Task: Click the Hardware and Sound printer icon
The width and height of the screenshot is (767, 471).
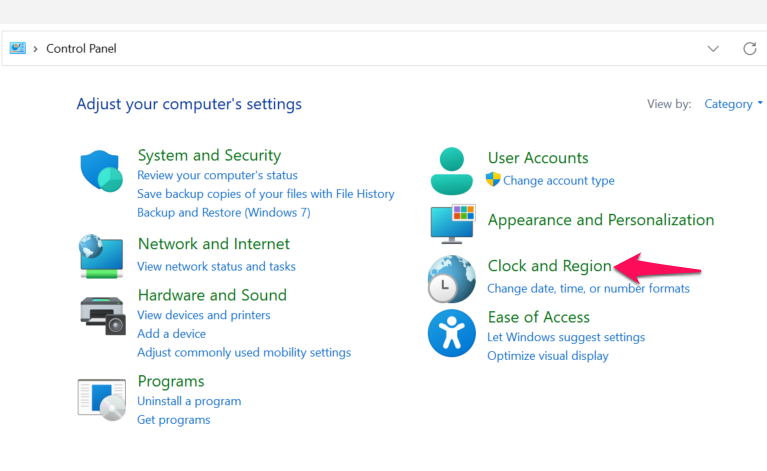Action: click(x=103, y=315)
